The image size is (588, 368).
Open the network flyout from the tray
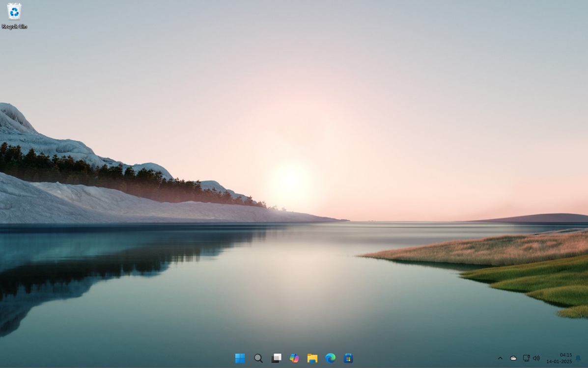[526, 358]
